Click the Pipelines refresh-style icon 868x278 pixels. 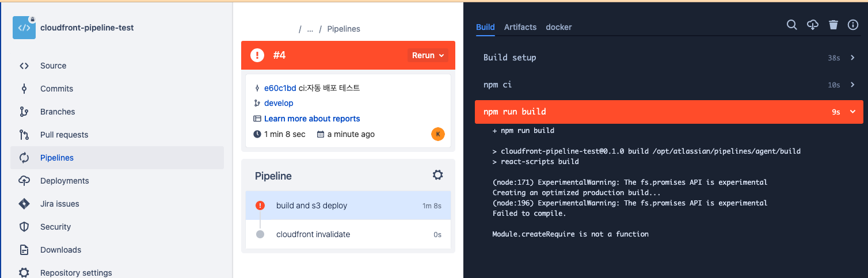pyautogui.click(x=24, y=158)
